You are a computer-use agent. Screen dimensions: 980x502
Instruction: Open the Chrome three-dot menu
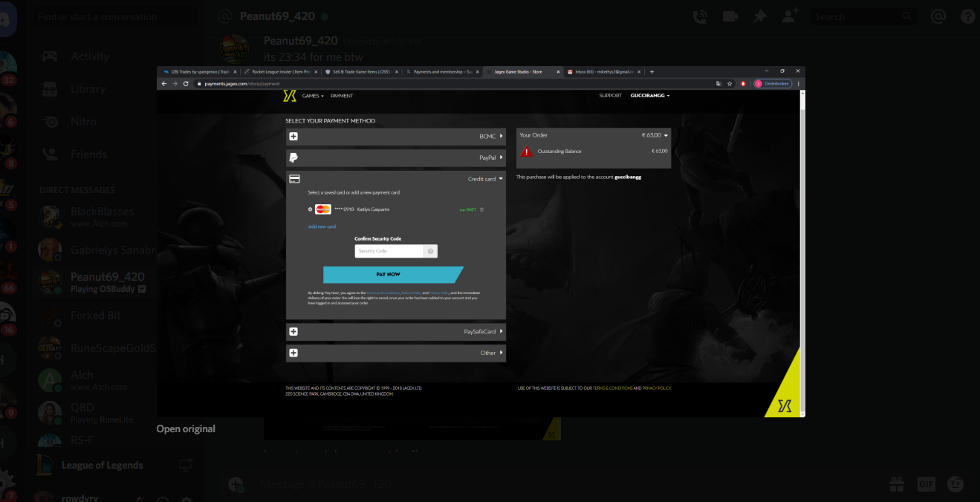tap(799, 84)
